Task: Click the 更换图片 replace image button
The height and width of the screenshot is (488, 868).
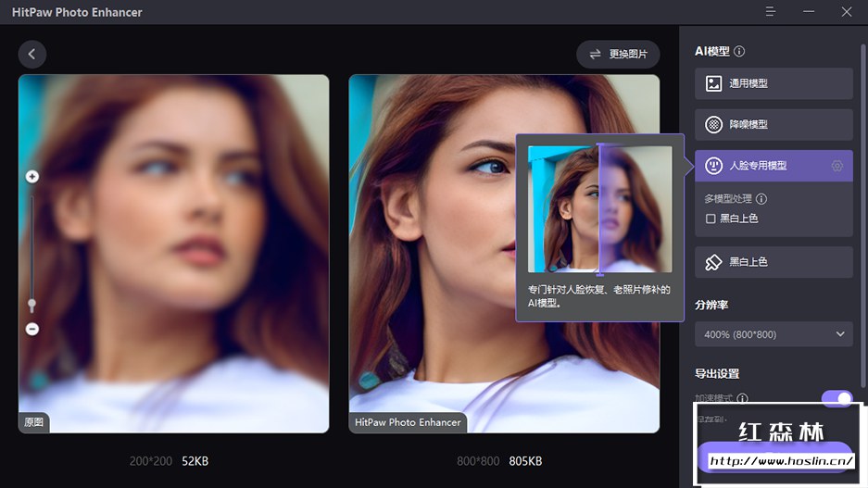Action: pos(618,55)
